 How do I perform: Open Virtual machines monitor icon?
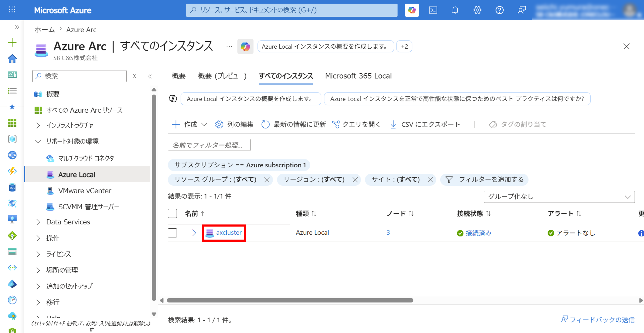point(12,219)
